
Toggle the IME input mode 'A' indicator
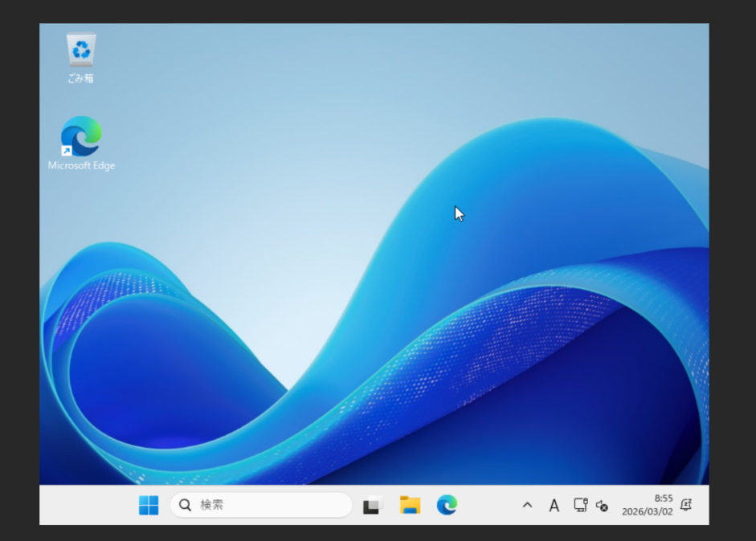pyautogui.click(x=554, y=506)
